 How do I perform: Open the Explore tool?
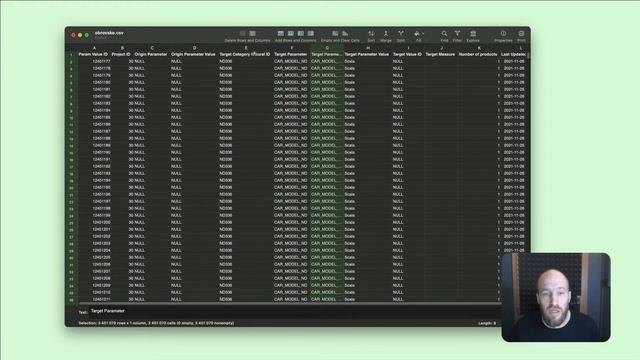tap(473, 33)
